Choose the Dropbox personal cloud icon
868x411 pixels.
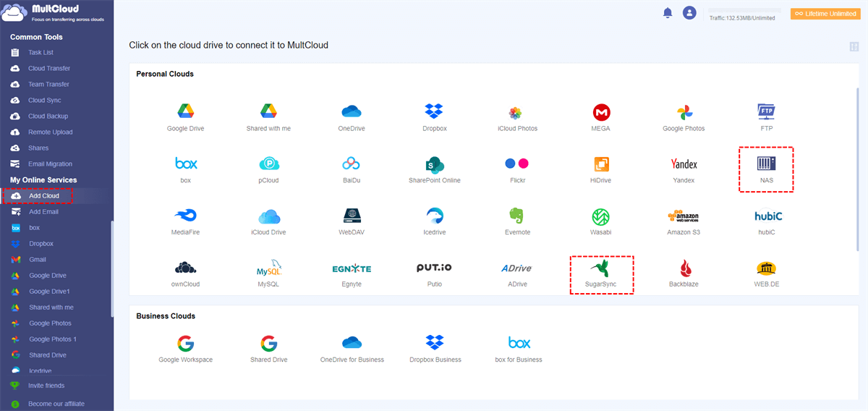[x=434, y=111]
